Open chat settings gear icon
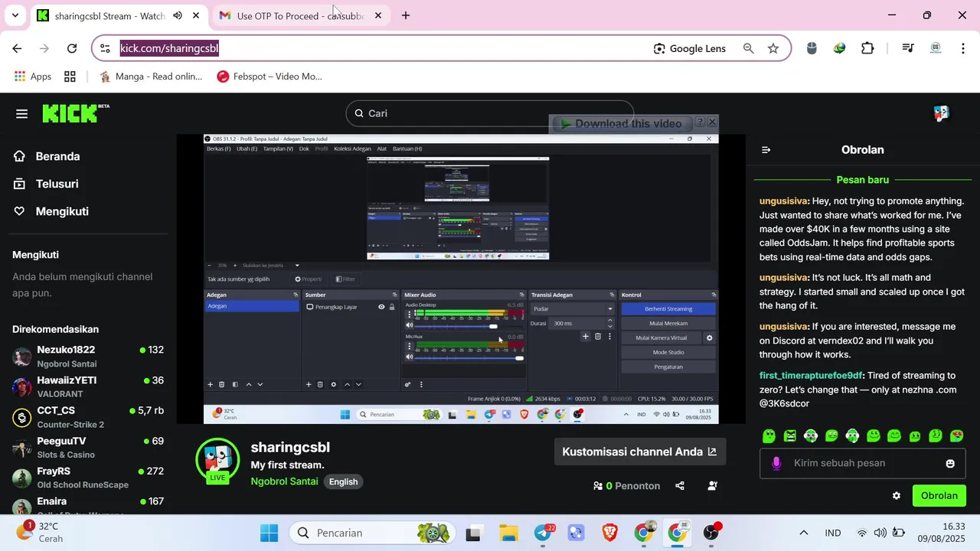 (x=897, y=496)
